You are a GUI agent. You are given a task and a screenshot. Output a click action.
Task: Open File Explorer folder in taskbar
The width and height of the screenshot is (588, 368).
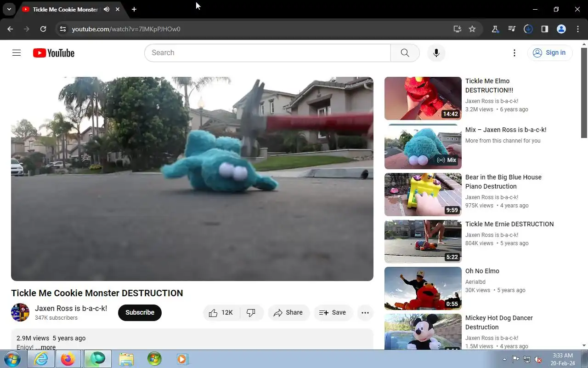[126, 359]
